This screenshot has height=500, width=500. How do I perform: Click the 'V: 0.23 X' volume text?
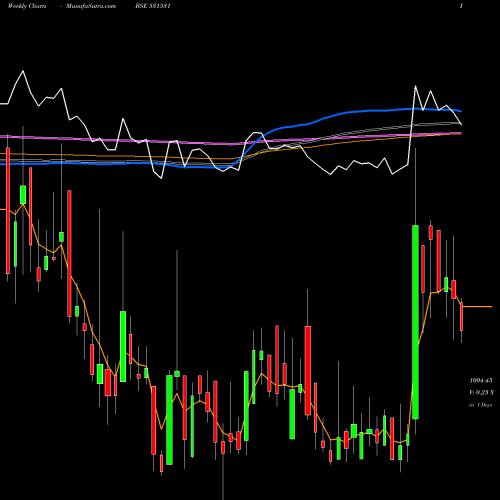coord(481,393)
